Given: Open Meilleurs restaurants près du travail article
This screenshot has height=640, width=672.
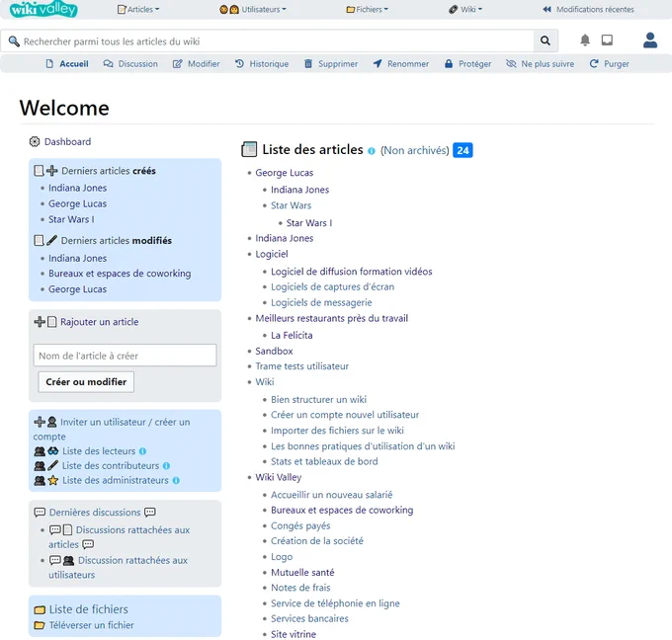Looking at the screenshot, I should point(332,318).
